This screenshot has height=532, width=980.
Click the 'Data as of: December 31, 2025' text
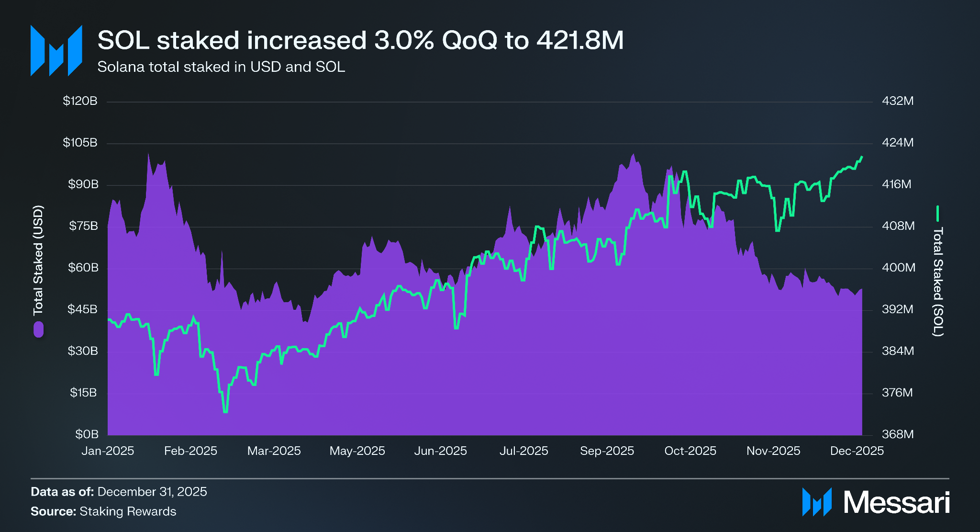pos(119,492)
